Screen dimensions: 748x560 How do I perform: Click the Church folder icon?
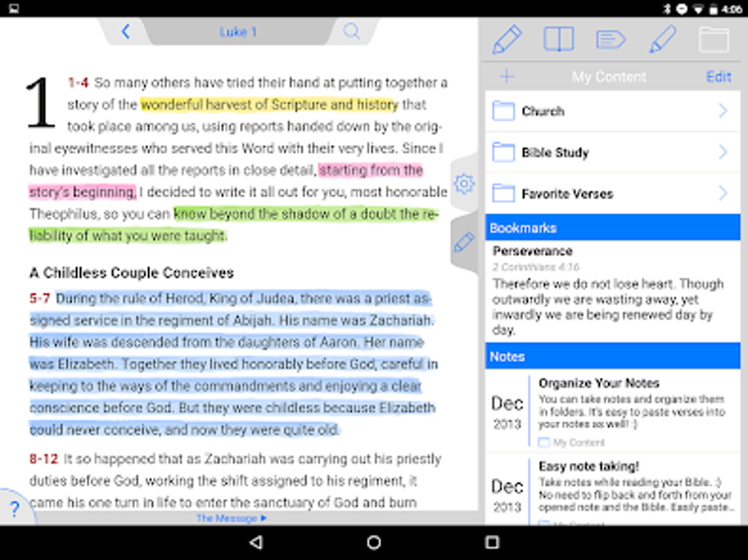click(x=503, y=111)
